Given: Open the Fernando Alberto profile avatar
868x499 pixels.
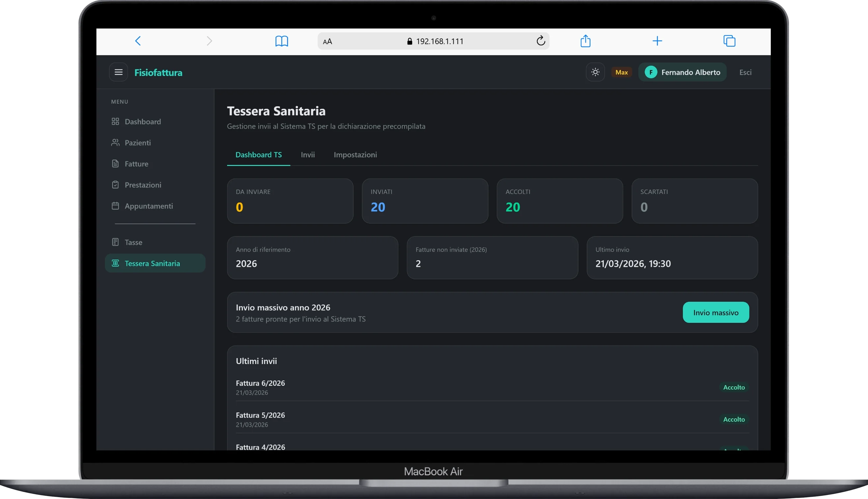Looking at the screenshot, I should 651,72.
